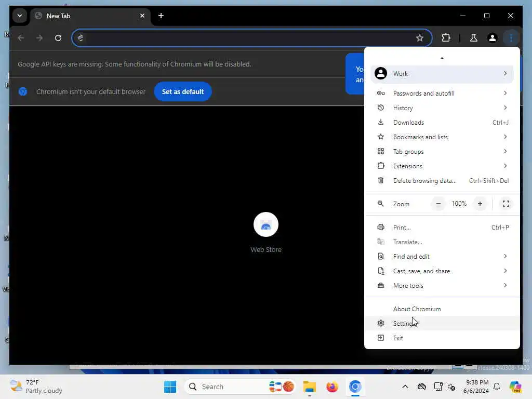
Task: Expand Find and edit submenu chevron
Action: point(505,257)
